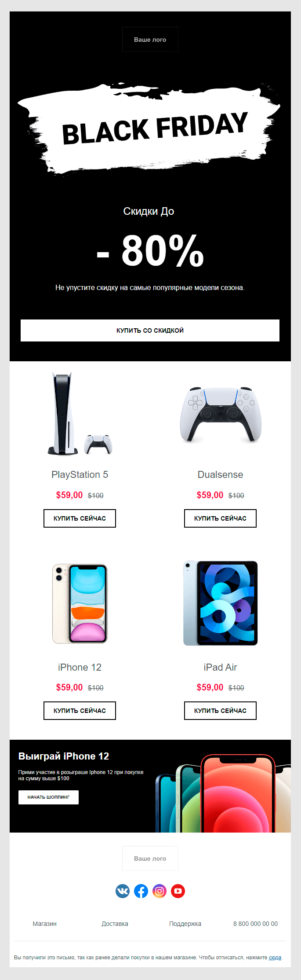301x980 pixels.
Task: Buy PlayStation 5 with 'Купить сейчас'
Action: 80,518
